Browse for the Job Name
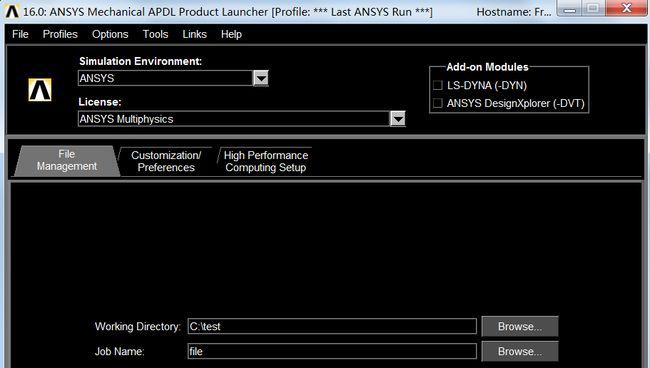Image resolution: width=650 pixels, height=368 pixels. pyautogui.click(x=520, y=351)
